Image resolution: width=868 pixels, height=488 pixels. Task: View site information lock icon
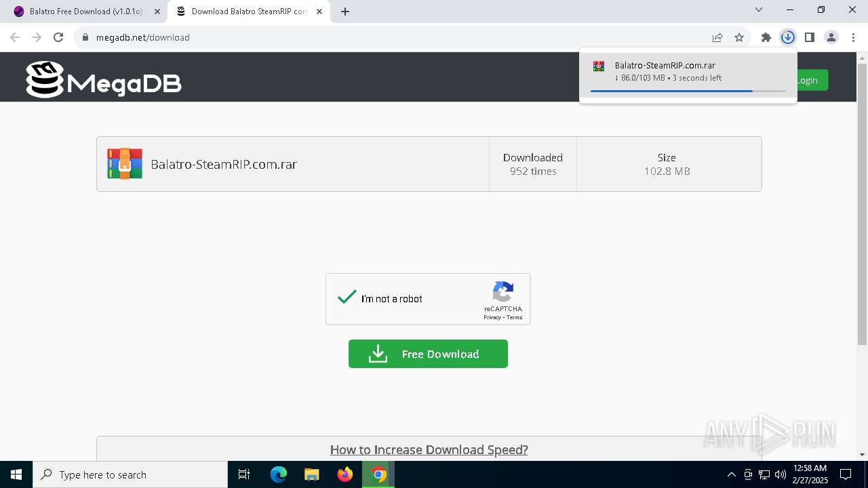point(85,37)
